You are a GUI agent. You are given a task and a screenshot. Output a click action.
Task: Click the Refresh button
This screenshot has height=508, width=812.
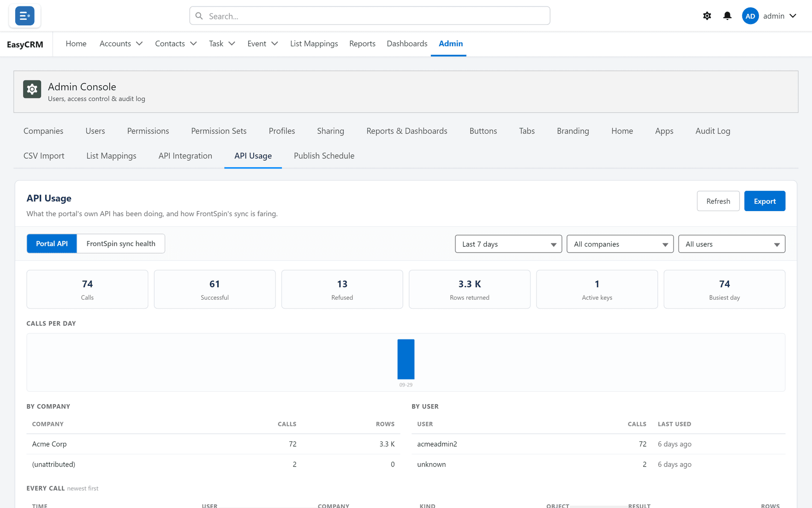click(x=718, y=201)
